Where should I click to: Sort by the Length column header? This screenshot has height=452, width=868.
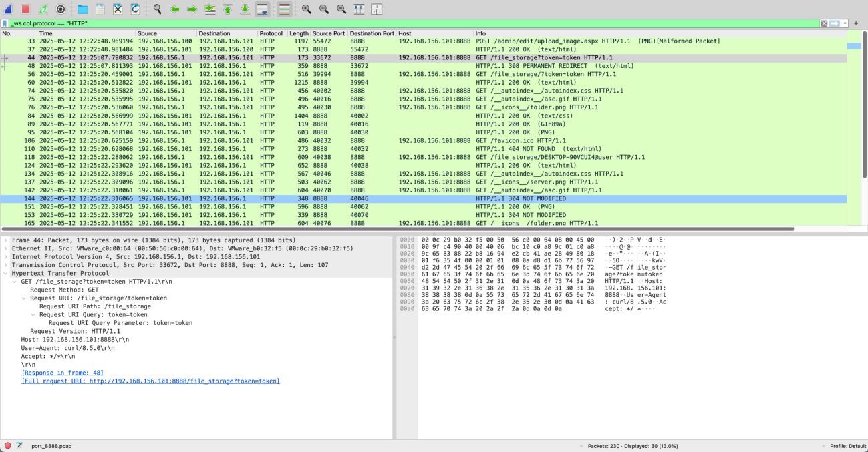[x=299, y=33]
